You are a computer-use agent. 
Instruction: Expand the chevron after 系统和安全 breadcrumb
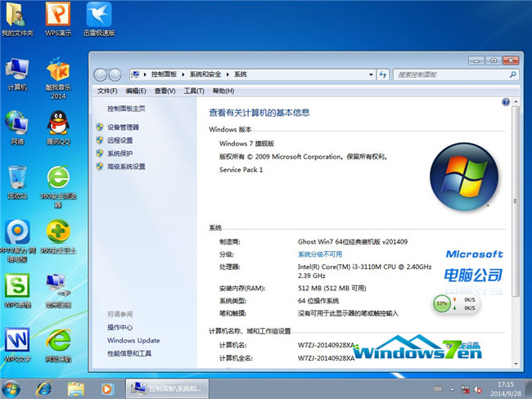[x=228, y=74]
